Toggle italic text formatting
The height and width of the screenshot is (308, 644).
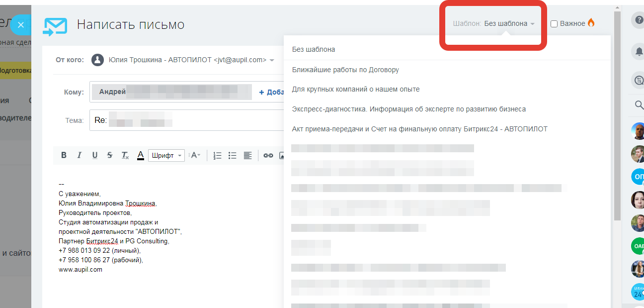pos(79,155)
